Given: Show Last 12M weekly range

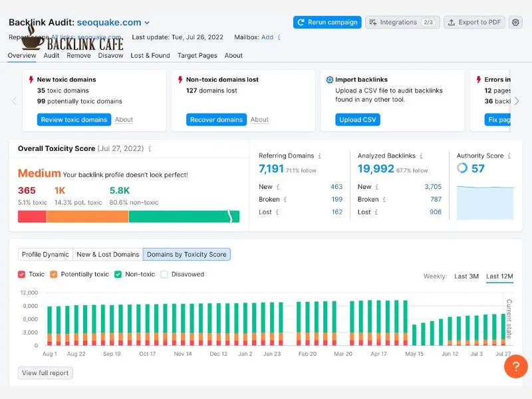Looking at the screenshot, I should click(x=499, y=276).
